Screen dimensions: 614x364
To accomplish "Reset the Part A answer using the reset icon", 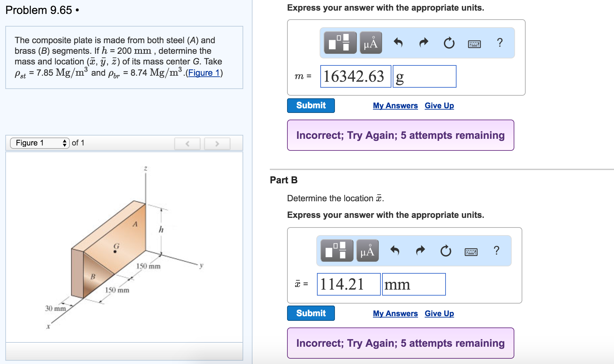I will (x=449, y=43).
